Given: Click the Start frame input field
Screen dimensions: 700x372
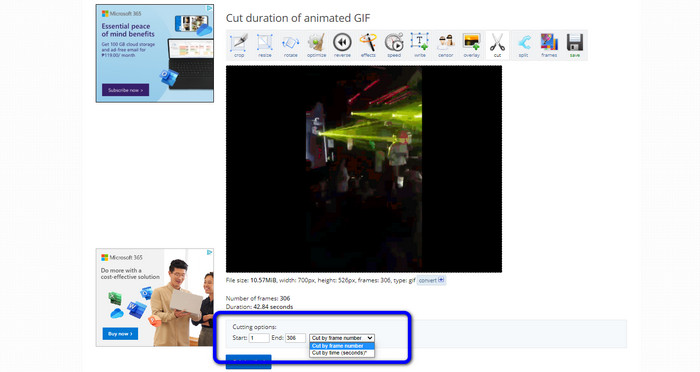Looking at the screenshot, I should pos(259,338).
